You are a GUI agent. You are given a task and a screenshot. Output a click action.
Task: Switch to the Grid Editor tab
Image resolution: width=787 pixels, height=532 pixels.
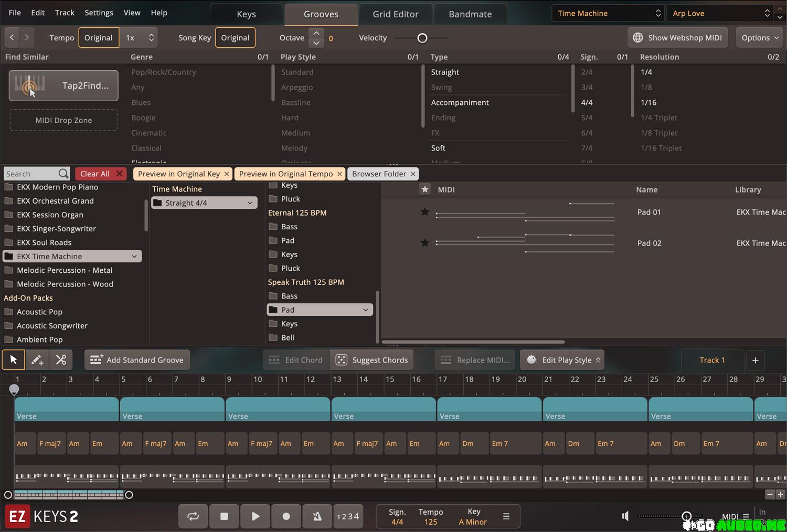click(x=396, y=14)
